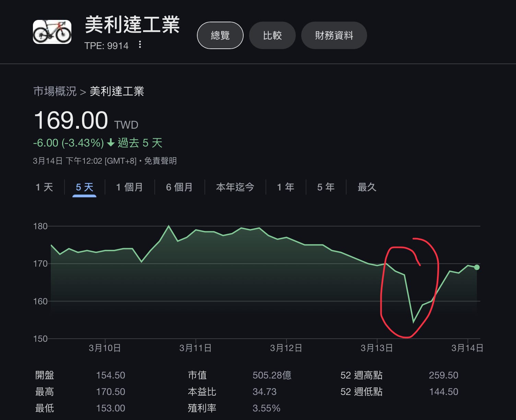This screenshot has width=516, height=420.
Task: Click the 美利達工業 company title heading
Action: click(132, 25)
